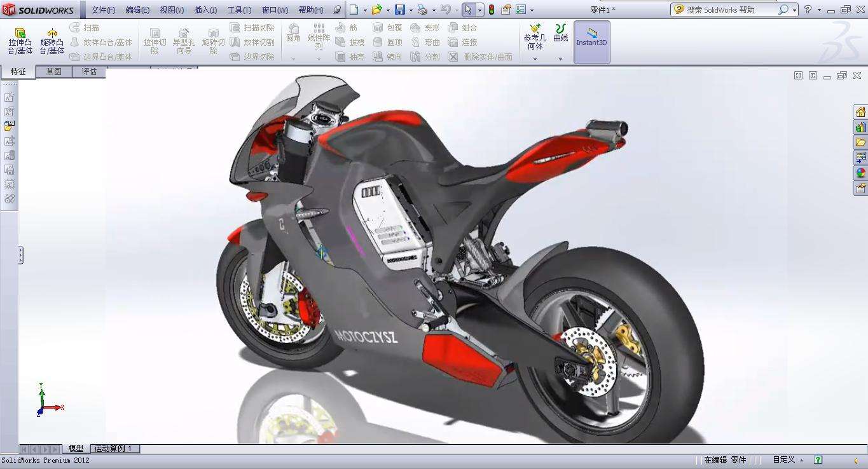Click the Rebuild traffic light icon
868x469 pixels.
tap(492, 10)
